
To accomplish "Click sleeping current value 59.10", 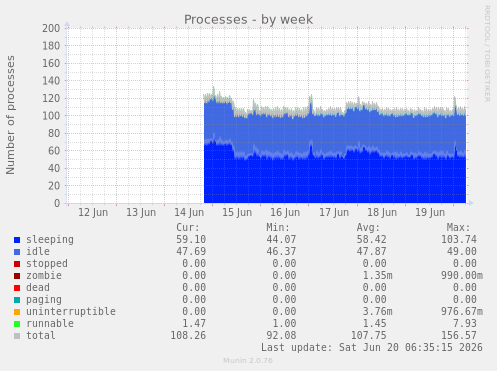I will point(191,239).
